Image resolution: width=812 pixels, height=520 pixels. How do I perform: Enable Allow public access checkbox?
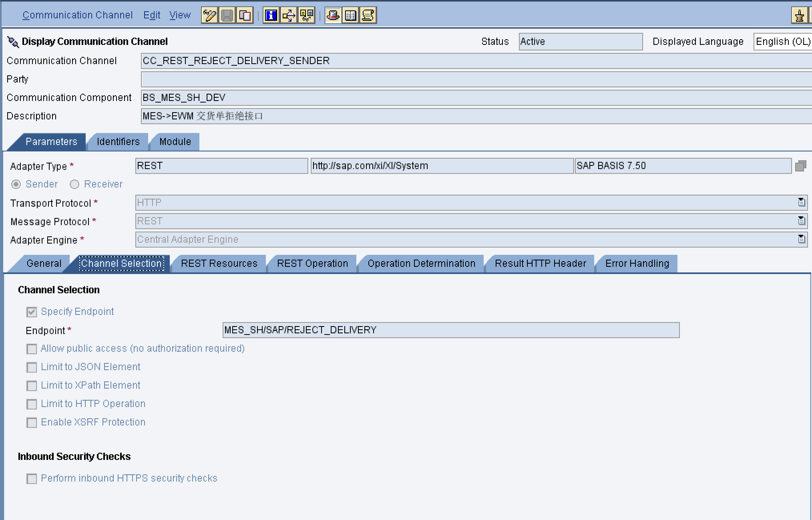click(x=32, y=349)
